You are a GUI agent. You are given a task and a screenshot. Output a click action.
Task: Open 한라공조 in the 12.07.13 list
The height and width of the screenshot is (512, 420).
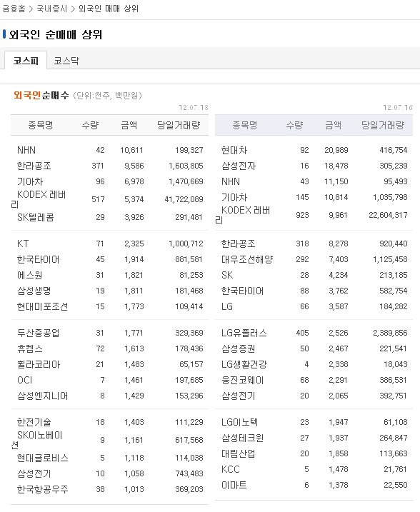34,166
